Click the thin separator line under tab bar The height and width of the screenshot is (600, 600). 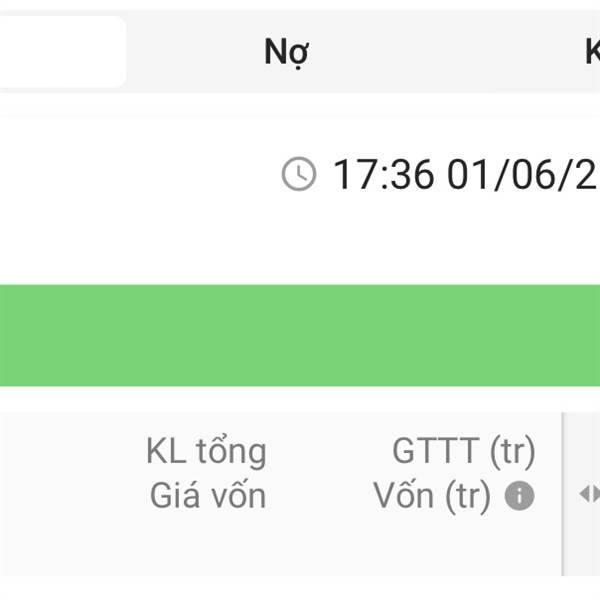pos(300,115)
